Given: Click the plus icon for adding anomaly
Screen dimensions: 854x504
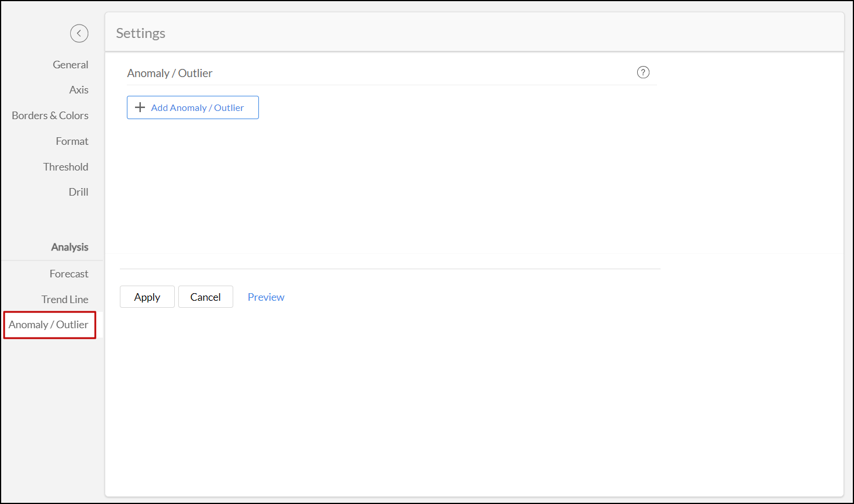Looking at the screenshot, I should coord(140,107).
